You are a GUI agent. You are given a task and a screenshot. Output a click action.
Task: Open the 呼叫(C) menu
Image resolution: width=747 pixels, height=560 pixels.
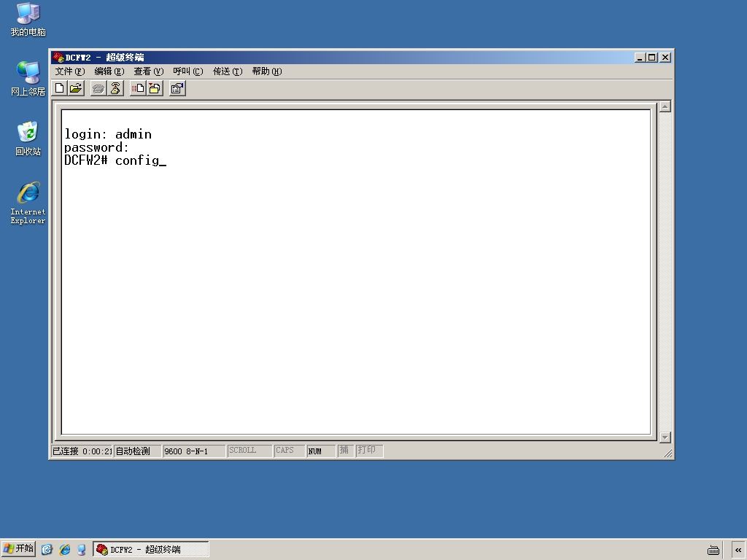tap(188, 71)
